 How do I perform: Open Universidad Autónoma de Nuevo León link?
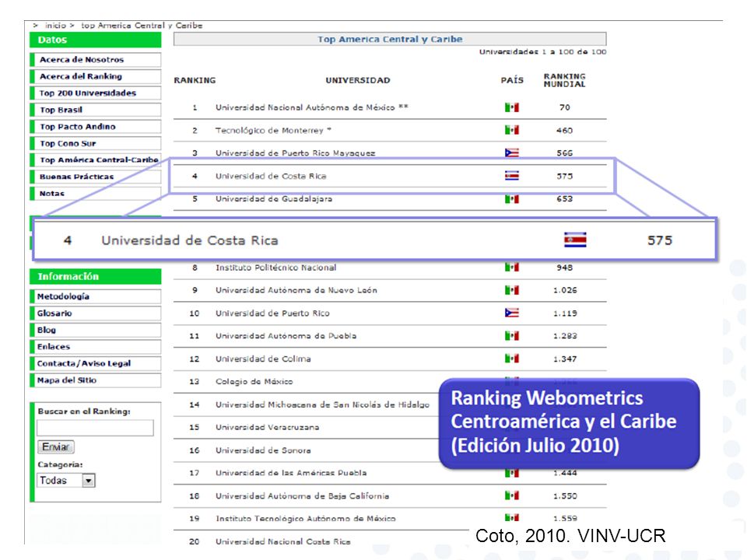pos(296,290)
